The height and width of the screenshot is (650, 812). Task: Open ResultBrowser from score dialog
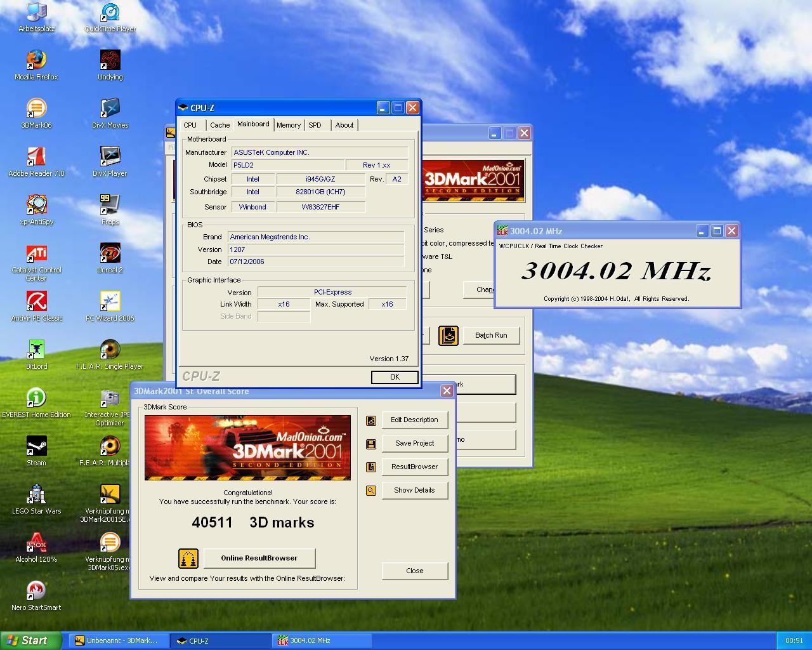pos(414,467)
